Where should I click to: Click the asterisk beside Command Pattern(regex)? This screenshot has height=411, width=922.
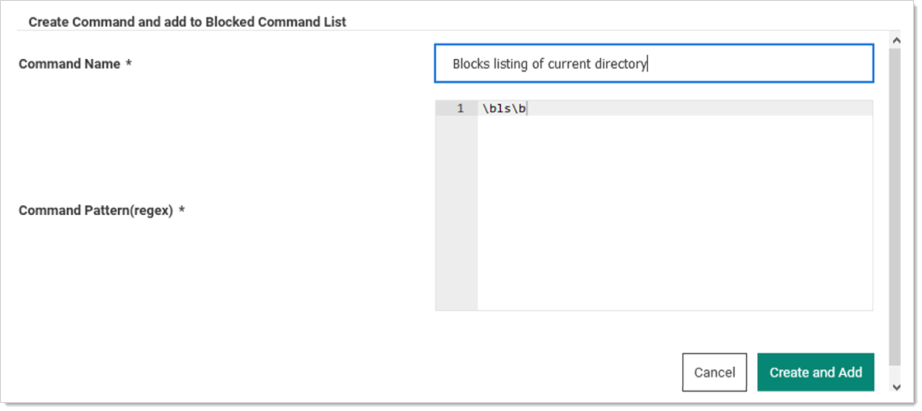182,210
